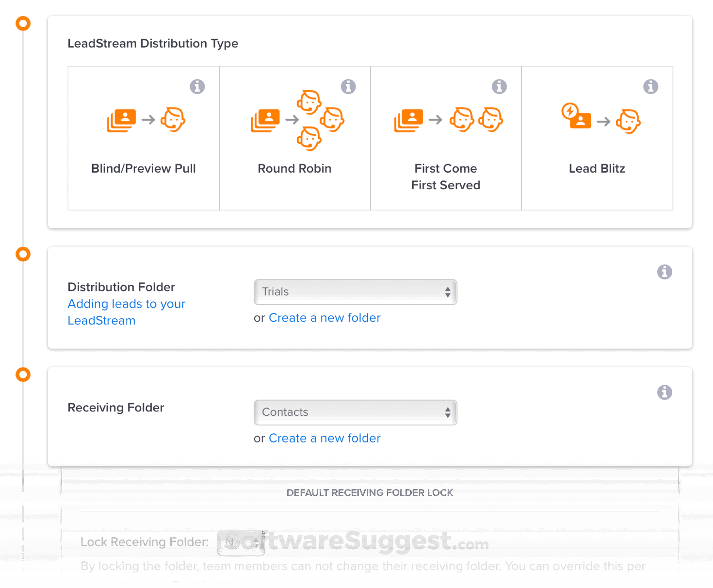The height and width of the screenshot is (588, 713).
Task: Open info icon for Blind/Preview Pull
Action: point(197,87)
